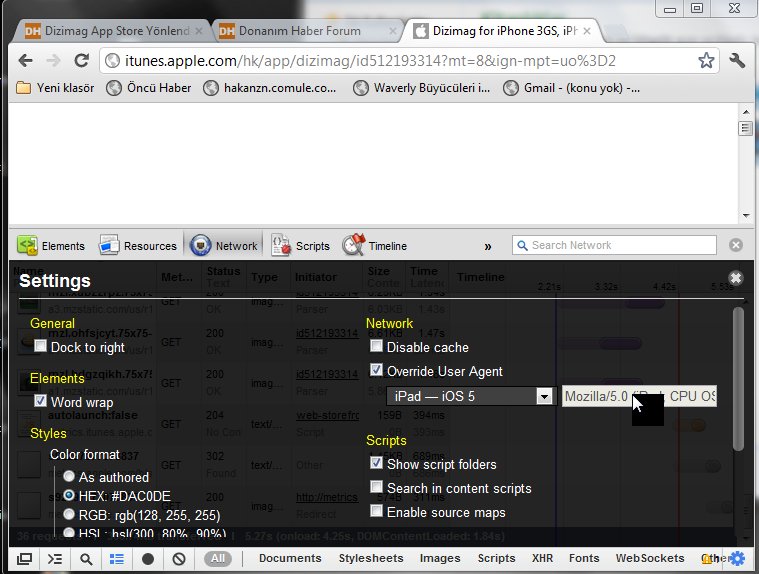Close the Dizimag for iPhone 3GS tab
The width and height of the screenshot is (759, 574).
(587, 31)
